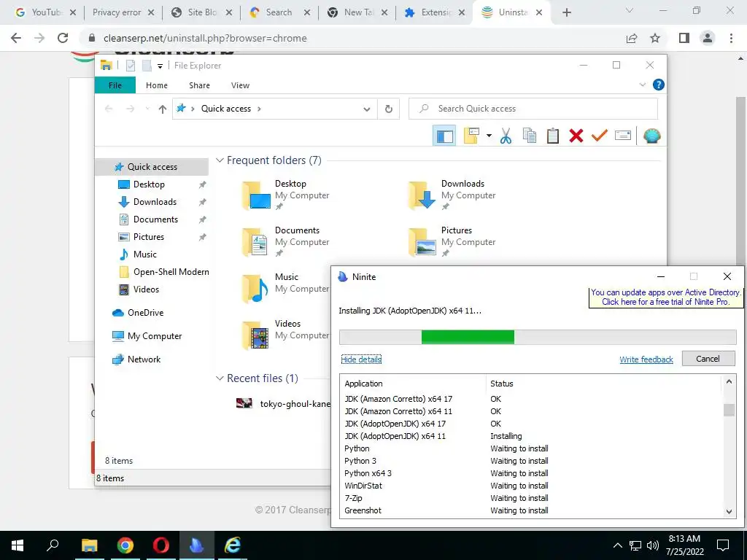Image resolution: width=747 pixels, height=560 pixels.
Task: Click the refresh button in File Explorer address bar
Action: 389,109
